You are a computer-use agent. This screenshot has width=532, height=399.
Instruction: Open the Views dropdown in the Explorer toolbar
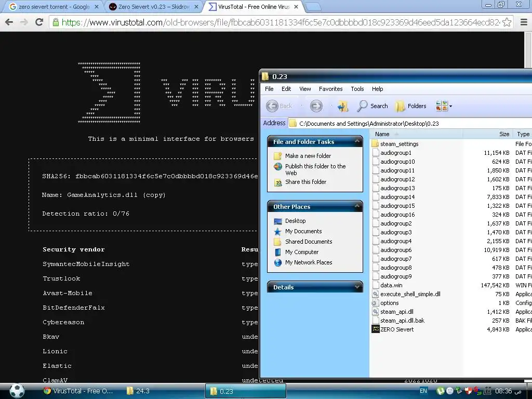444,106
